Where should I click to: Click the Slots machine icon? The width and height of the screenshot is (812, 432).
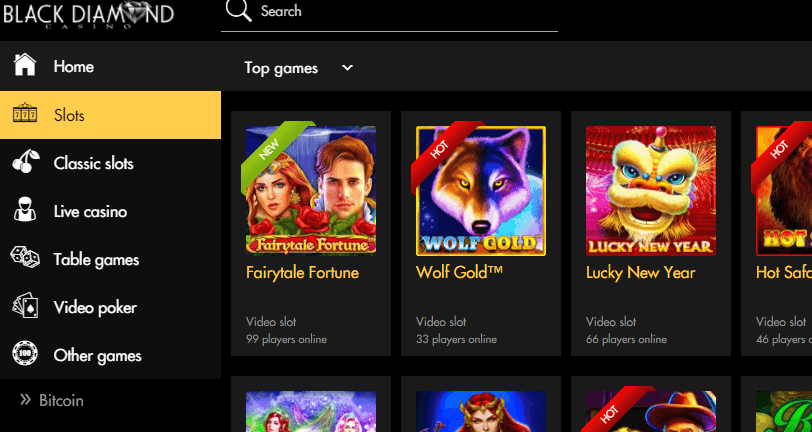pos(25,114)
